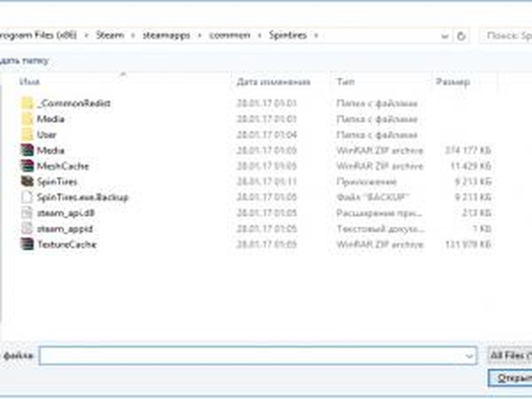This screenshot has width=532, height=399.
Task: Open the All Files type filter dropdown
Action: (x=509, y=355)
